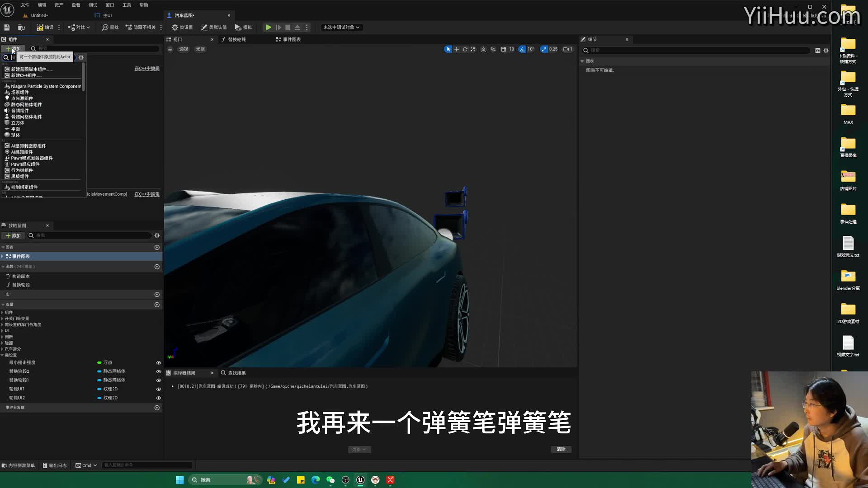868x488 pixels.
Task: Switch to the 事件图表 graph tab
Action: click(x=288, y=40)
